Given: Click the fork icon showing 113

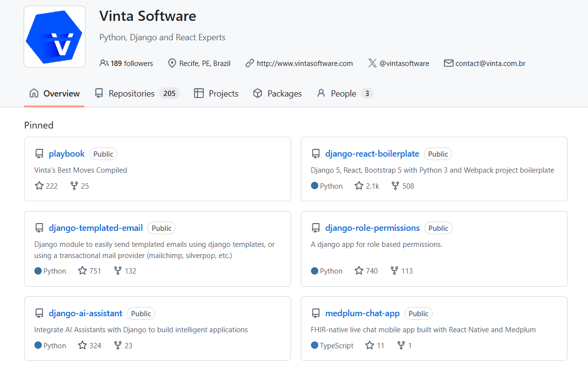Looking at the screenshot, I should point(394,271).
